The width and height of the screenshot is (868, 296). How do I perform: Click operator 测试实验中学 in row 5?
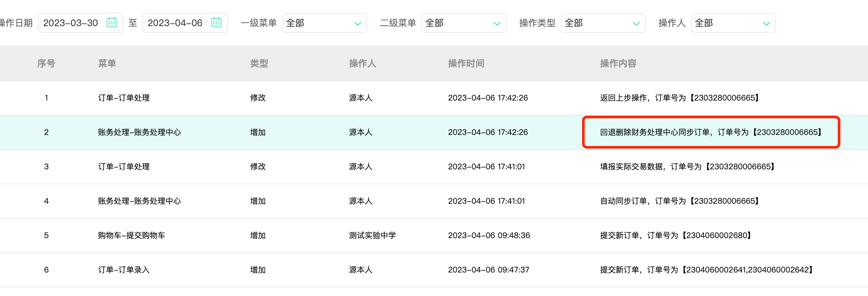(x=373, y=235)
